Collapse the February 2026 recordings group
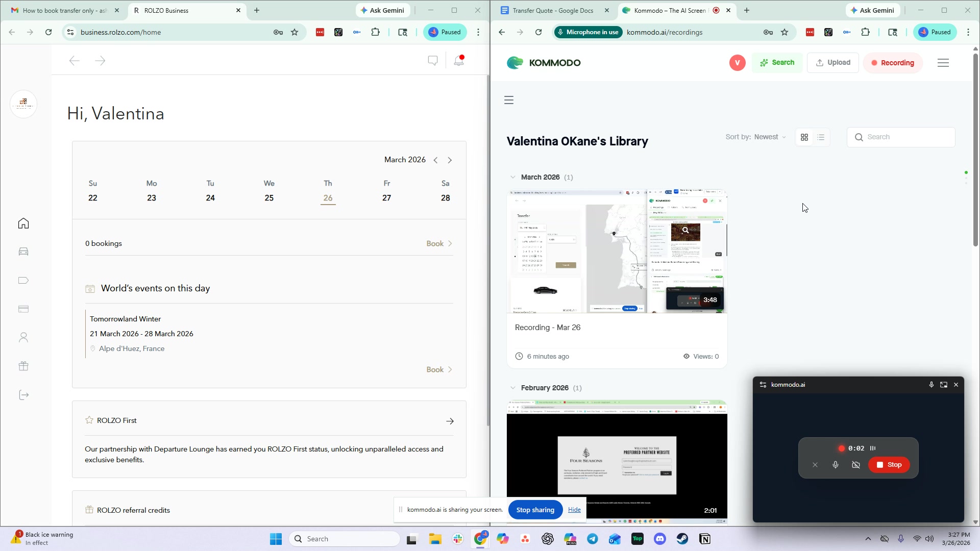 click(512, 388)
